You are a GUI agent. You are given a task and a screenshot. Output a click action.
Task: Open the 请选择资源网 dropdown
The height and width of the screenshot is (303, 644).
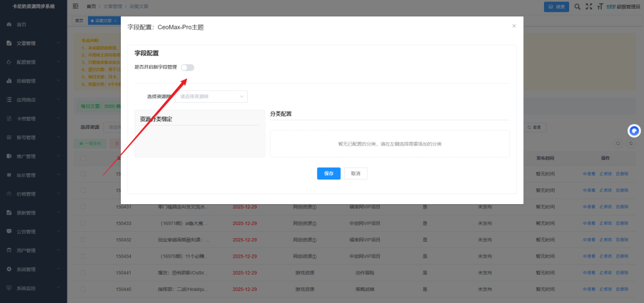coord(211,96)
